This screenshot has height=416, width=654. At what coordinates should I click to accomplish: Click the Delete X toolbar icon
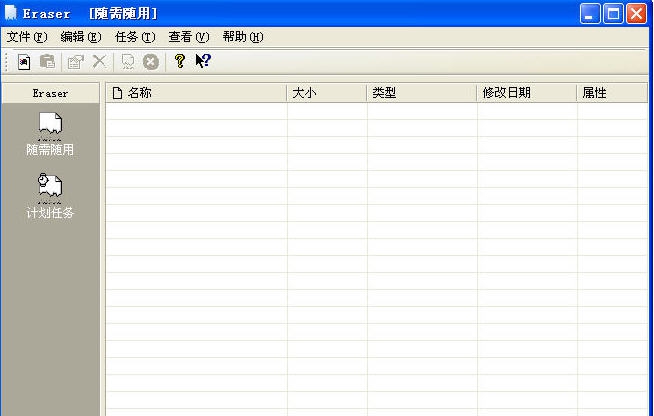tap(99, 62)
